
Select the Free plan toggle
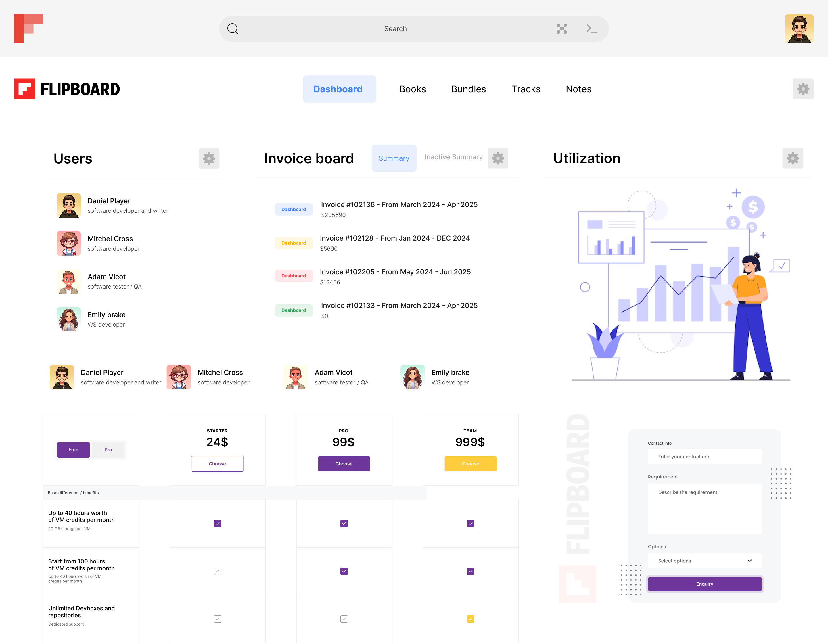73,450
